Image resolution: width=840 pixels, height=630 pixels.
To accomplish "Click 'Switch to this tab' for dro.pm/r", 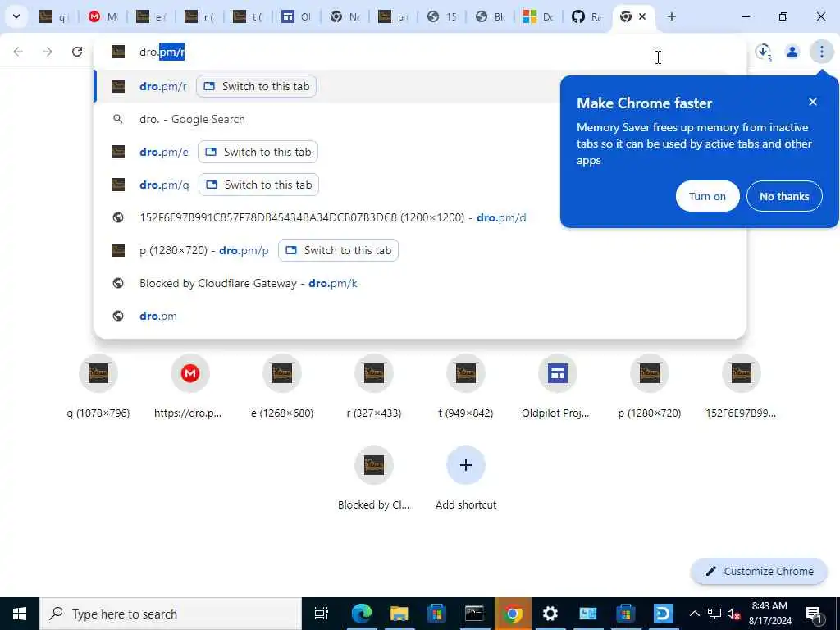I will (x=256, y=86).
